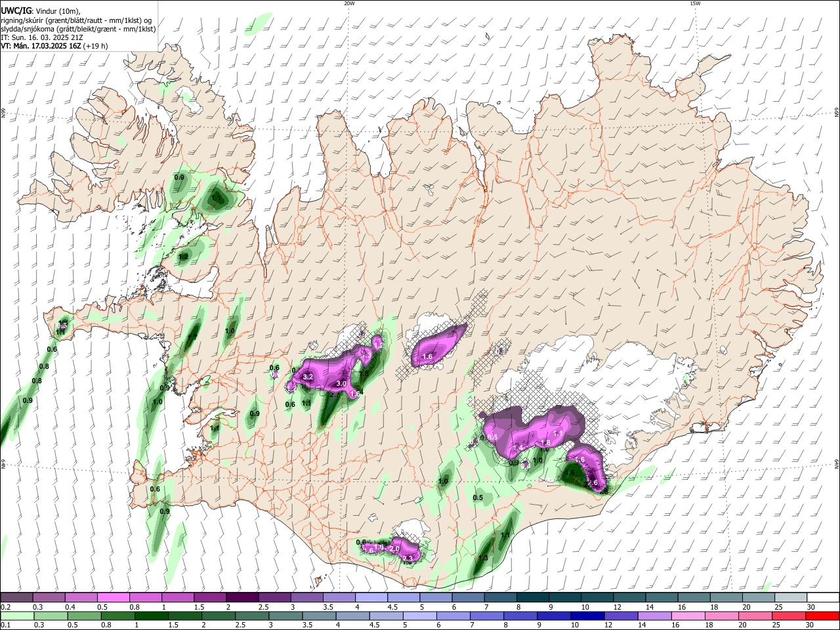Pick the pale green 0.1 rain legend swatch
Image resolution: width=840 pixels, height=630 pixels.
pos(19,616)
